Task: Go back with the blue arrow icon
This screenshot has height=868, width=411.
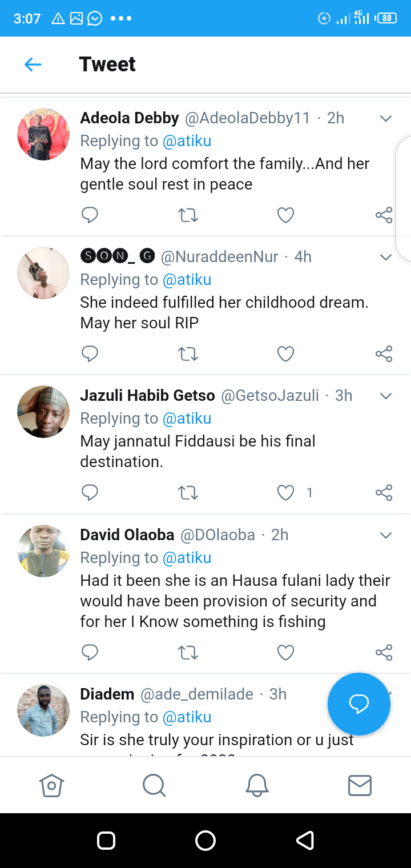Action: tap(33, 65)
